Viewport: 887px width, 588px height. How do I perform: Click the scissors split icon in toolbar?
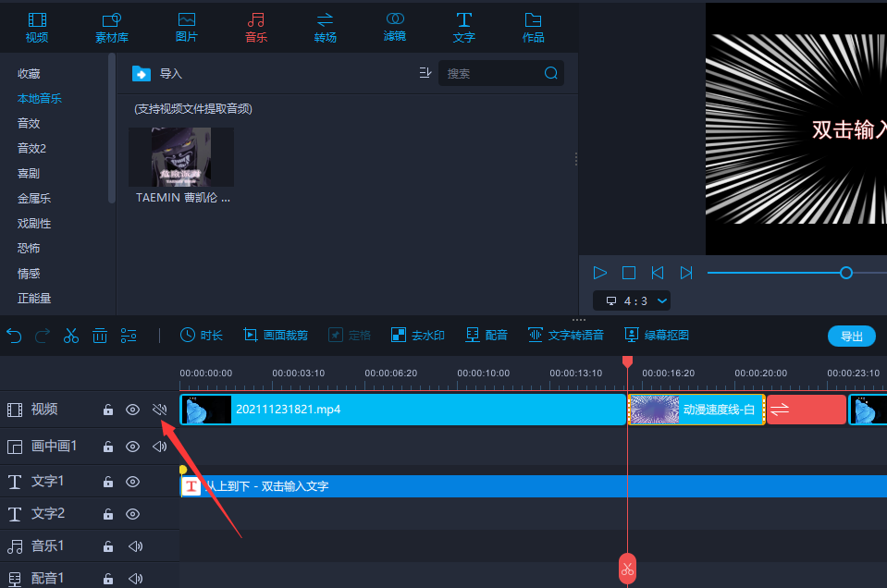(71, 336)
